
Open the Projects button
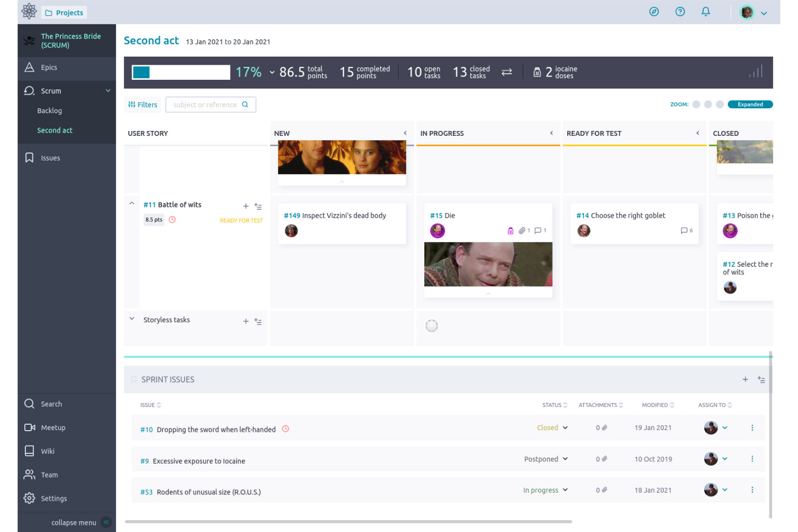tap(64, 12)
